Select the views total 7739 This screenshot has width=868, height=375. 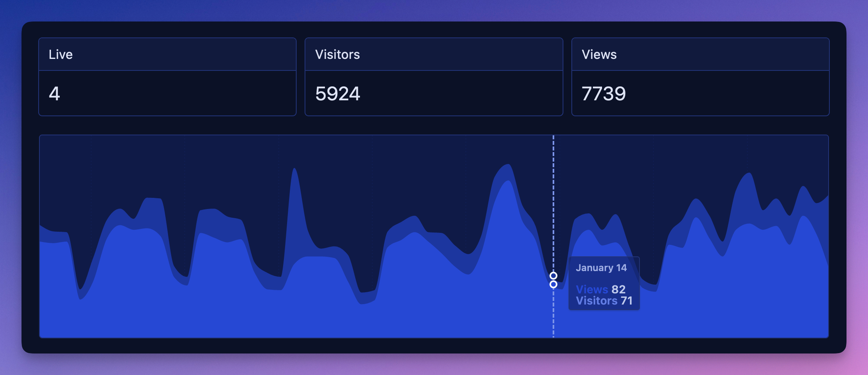tap(604, 94)
